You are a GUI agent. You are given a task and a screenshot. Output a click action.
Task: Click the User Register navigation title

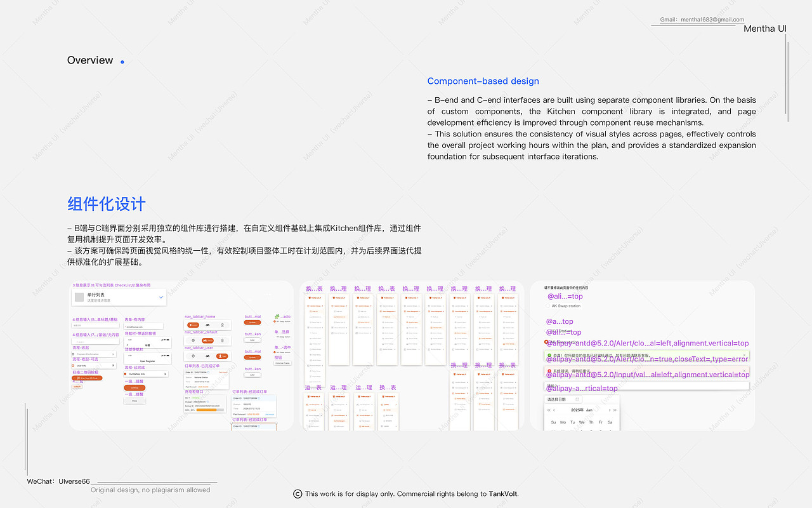pos(147,361)
